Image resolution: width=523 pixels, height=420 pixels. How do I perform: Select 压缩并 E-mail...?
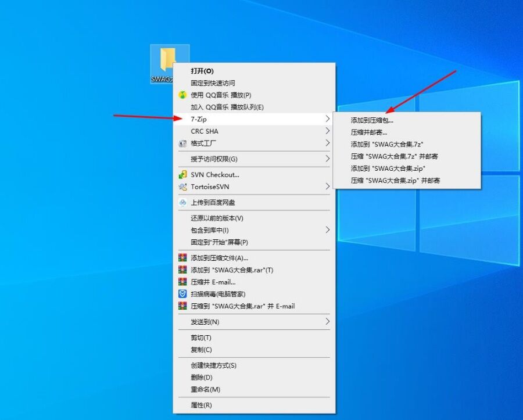[x=254, y=282]
